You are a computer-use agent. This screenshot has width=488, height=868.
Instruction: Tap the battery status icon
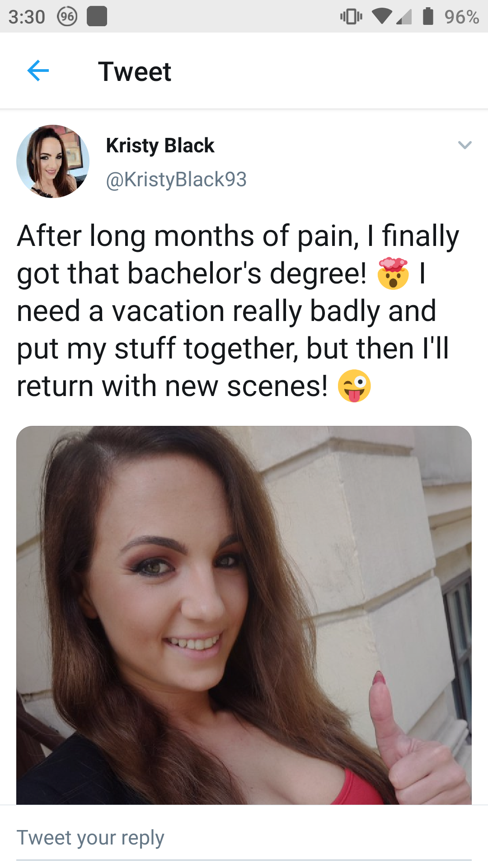coord(428,17)
